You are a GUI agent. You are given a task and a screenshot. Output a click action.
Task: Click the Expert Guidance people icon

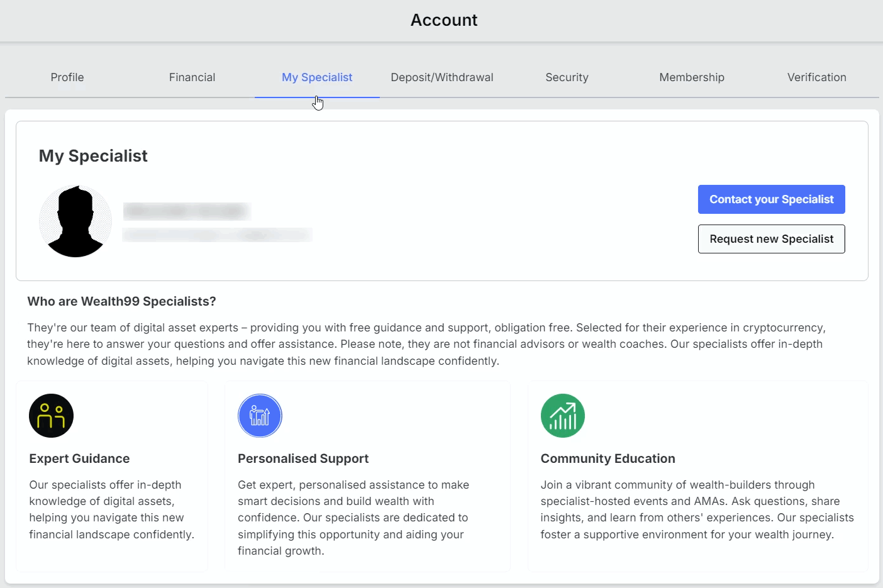[52, 416]
